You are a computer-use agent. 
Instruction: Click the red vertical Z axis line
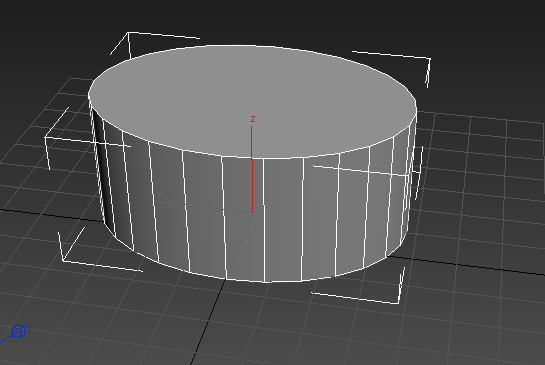(x=252, y=169)
